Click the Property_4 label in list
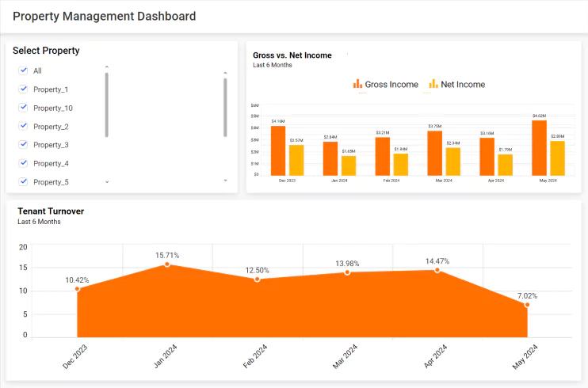 [51, 163]
